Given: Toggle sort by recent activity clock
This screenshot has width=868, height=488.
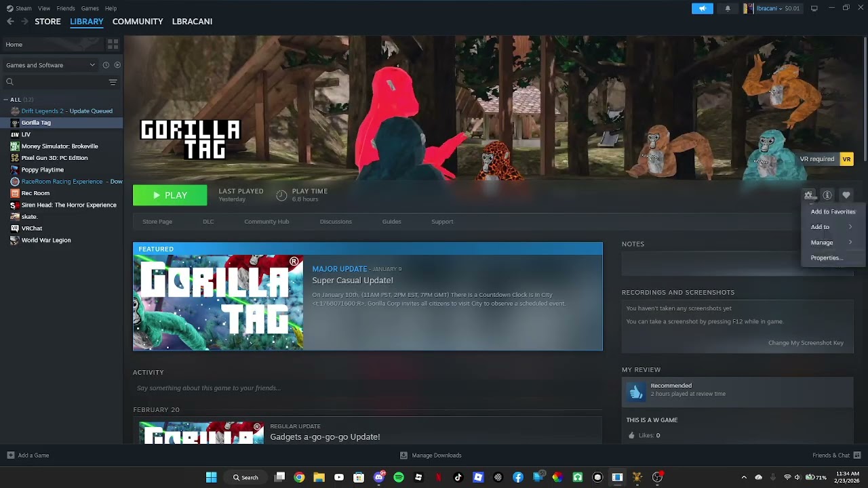Looking at the screenshot, I should [106, 65].
